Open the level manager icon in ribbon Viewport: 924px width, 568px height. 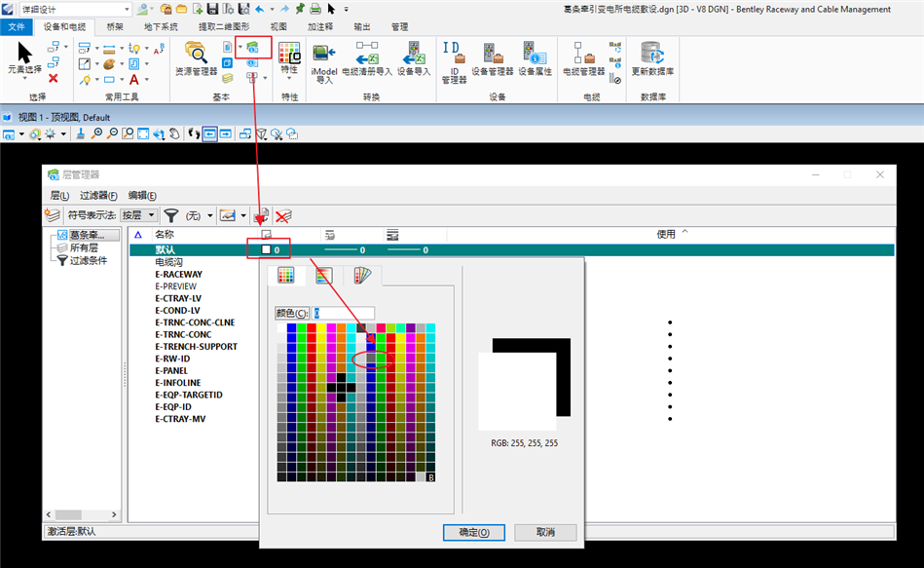(x=253, y=46)
